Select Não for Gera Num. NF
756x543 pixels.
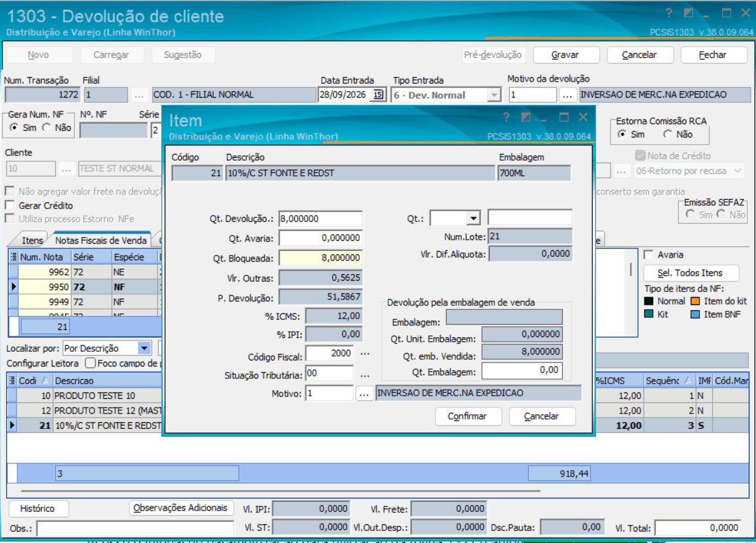(x=46, y=127)
